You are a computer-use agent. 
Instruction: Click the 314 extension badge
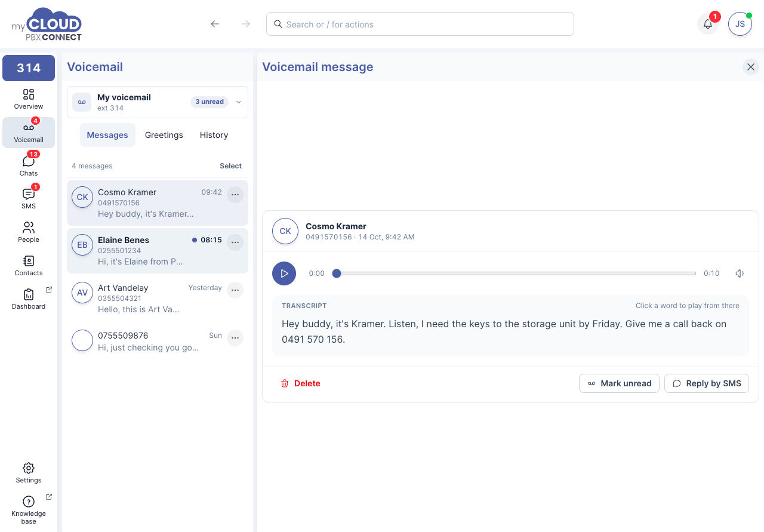click(29, 68)
